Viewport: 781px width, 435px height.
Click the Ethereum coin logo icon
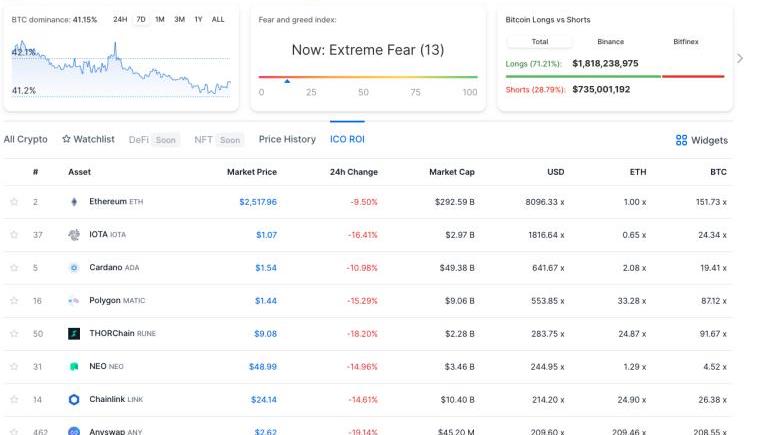(x=73, y=202)
